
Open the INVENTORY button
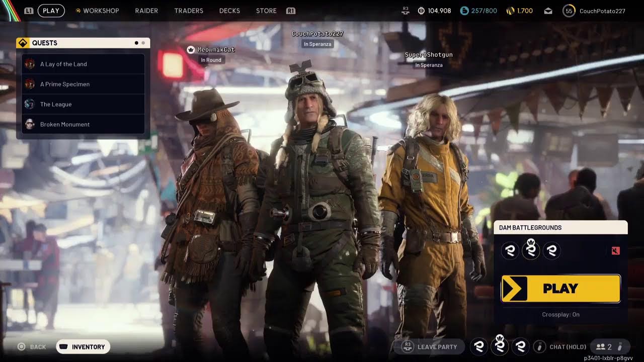click(x=83, y=346)
